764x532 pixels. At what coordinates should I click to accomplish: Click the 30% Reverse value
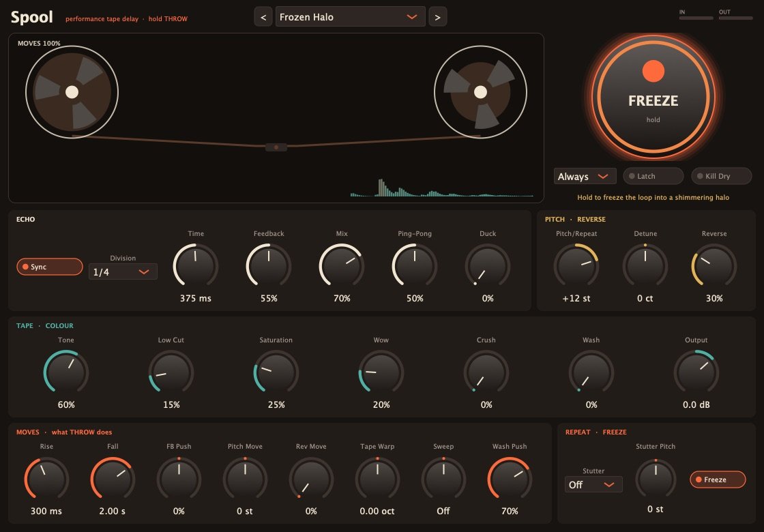coord(714,298)
